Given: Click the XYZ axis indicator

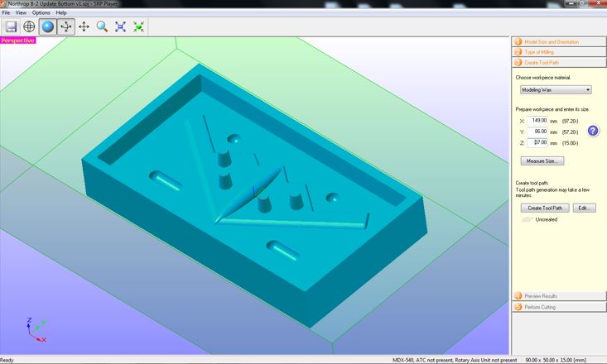Looking at the screenshot, I should [36, 330].
